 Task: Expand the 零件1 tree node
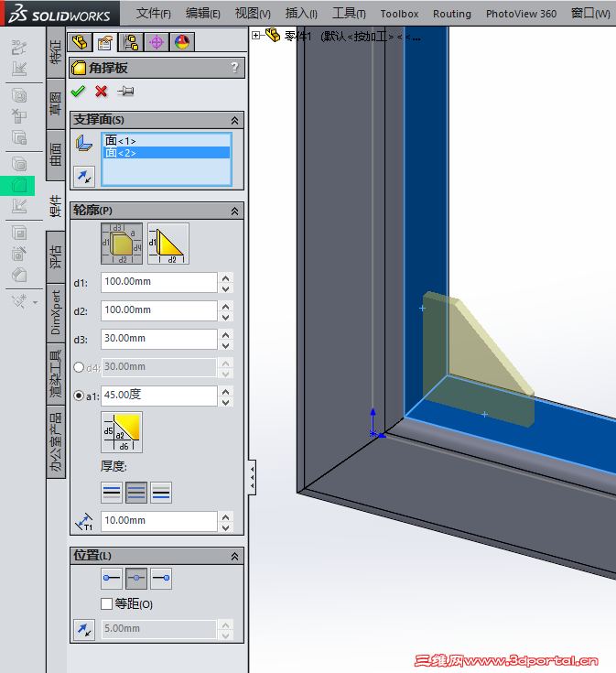coord(255,36)
